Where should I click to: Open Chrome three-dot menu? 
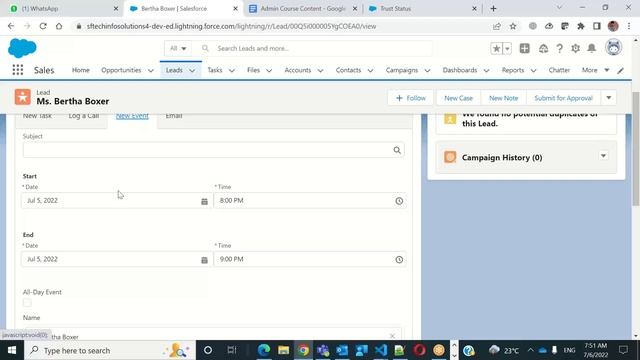pos(629,26)
